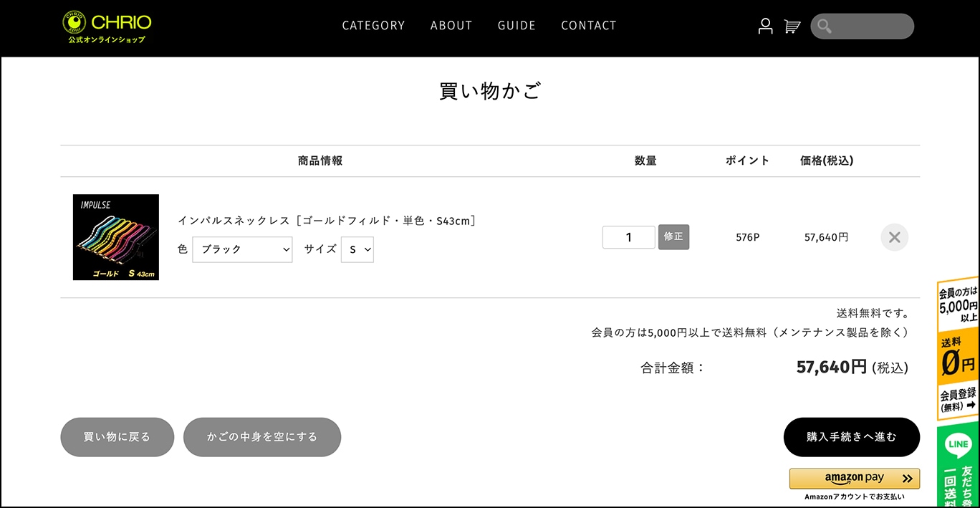The image size is (980, 508).
Task: Remove item with the X icon
Action: (x=894, y=237)
